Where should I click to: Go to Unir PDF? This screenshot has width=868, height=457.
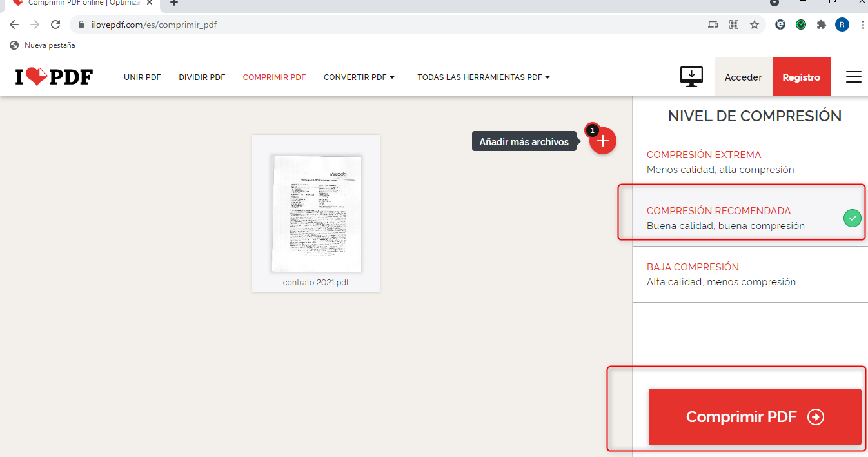[142, 77]
